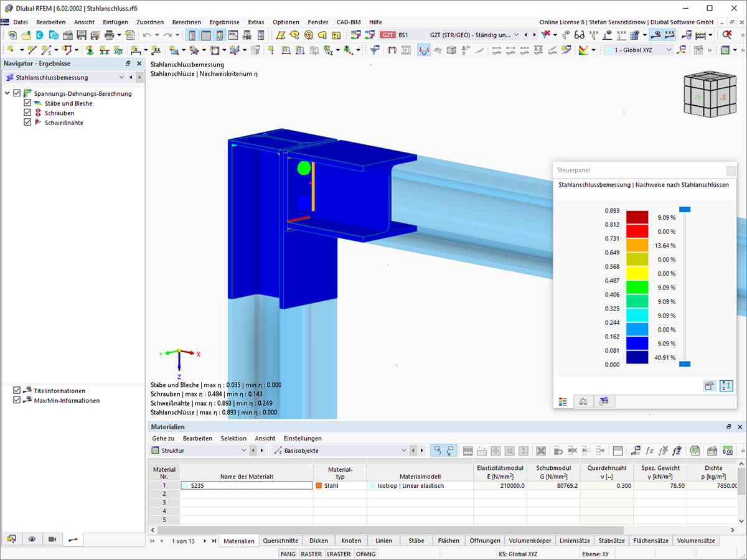Open the printer dropdown arrow
This screenshot has width=747, height=560.
click(119, 35)
